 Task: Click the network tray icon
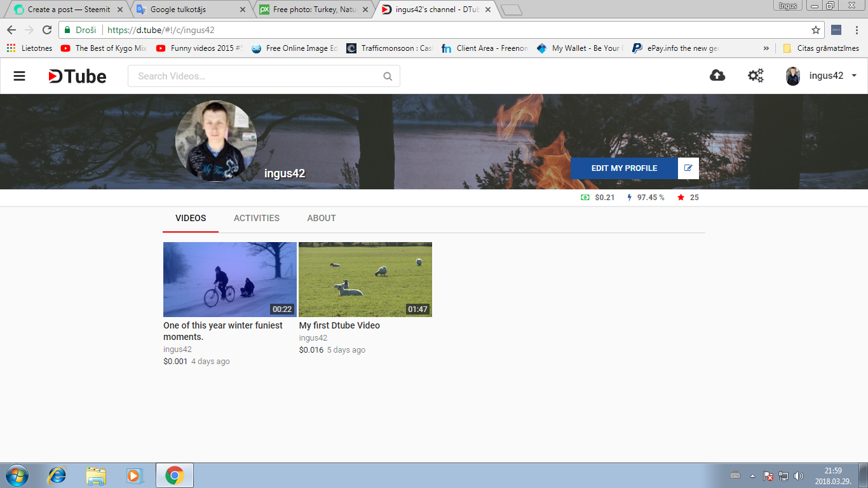coord(784,475)
